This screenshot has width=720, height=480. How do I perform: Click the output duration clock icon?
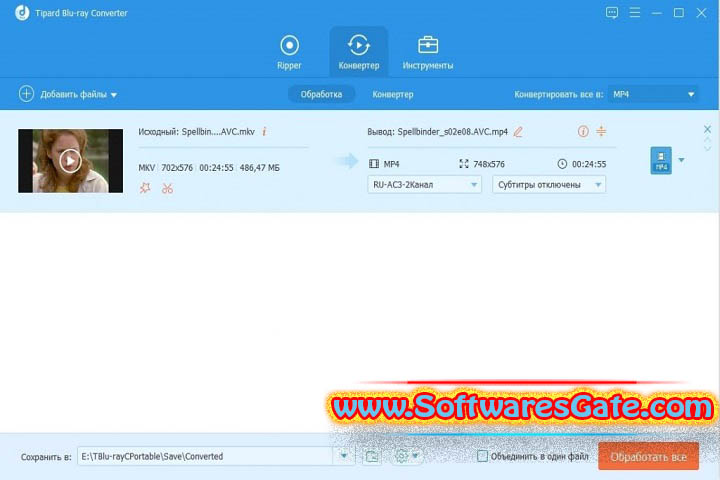pos(562,164)
